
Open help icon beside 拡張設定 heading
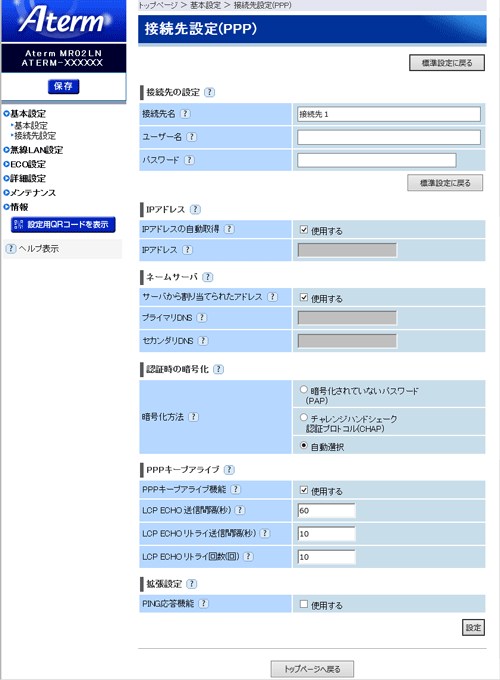(192, 584)
